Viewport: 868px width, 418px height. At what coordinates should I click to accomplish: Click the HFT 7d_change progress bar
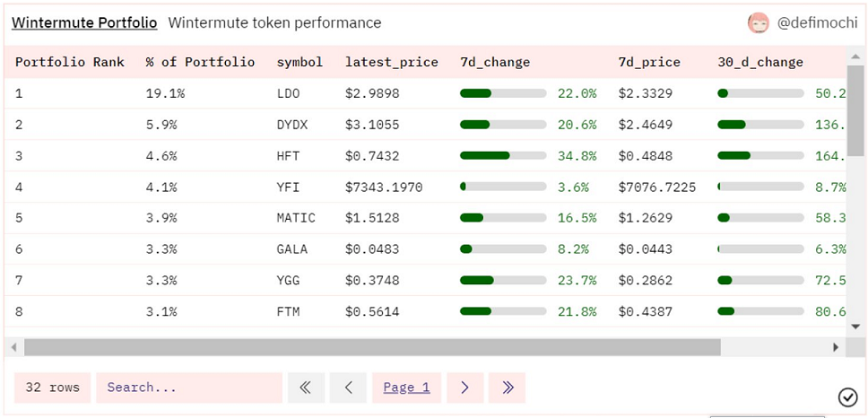pos(502,156)
